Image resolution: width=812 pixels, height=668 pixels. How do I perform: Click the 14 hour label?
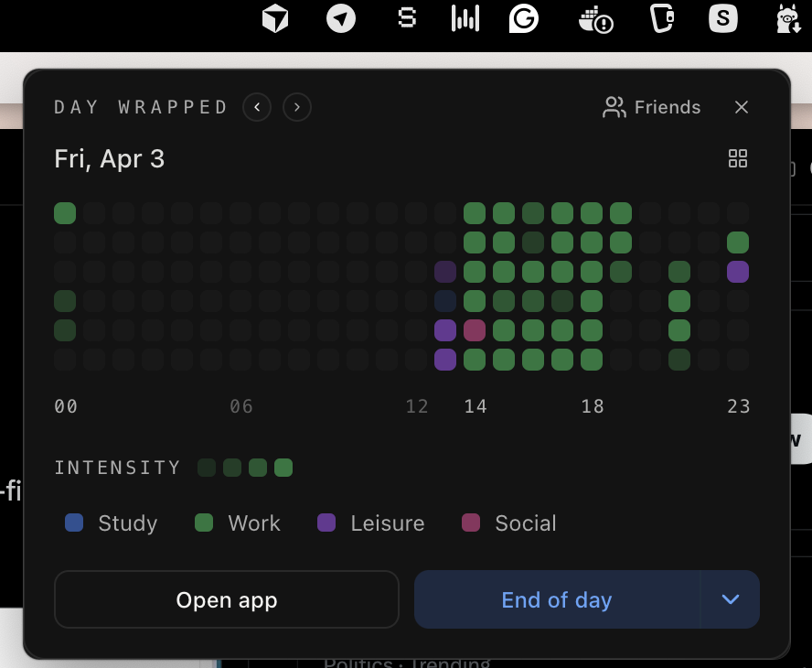(475, 406)
